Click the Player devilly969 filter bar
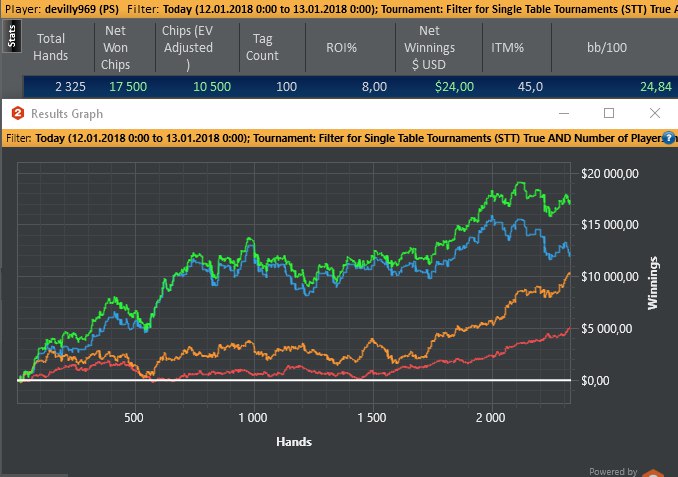 click(339, 9)
